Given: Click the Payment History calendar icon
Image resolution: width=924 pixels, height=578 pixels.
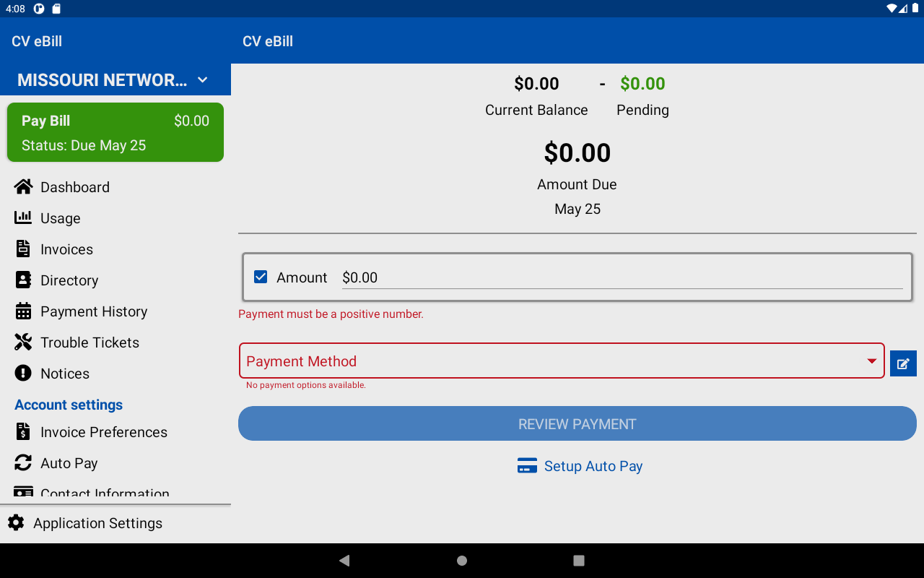Looking at the screenshot, I should point(23,311).
